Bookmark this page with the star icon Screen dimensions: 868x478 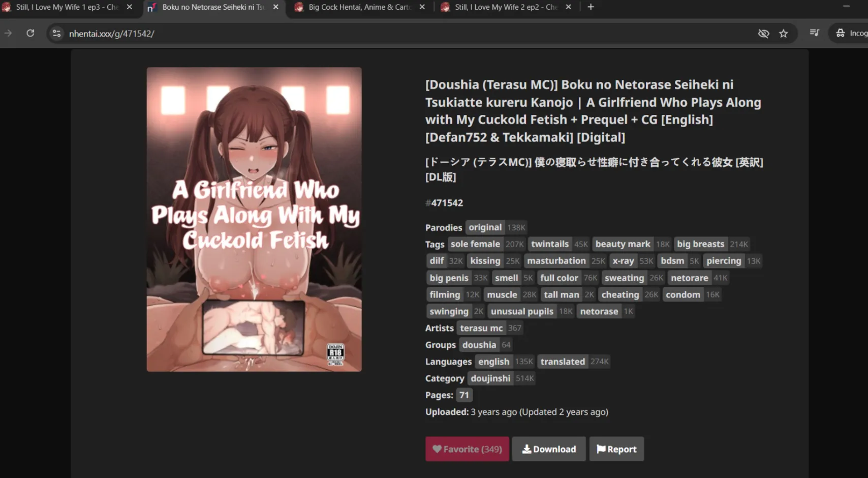[784, 34]
